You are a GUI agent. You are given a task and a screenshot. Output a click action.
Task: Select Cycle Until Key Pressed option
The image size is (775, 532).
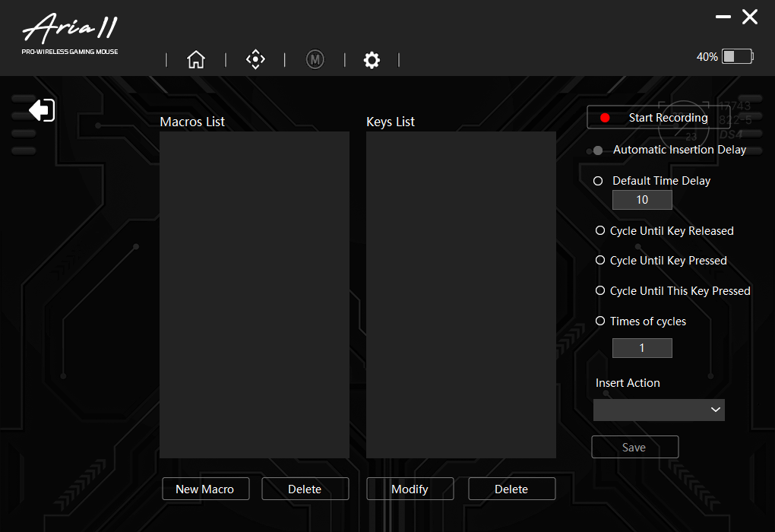pyautogui.click(x=600, y=260)
